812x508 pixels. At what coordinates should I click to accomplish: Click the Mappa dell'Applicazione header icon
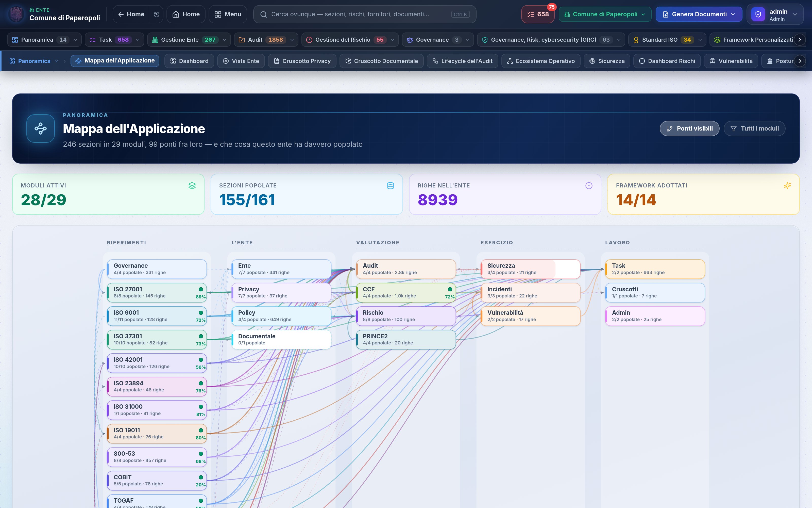41,128
